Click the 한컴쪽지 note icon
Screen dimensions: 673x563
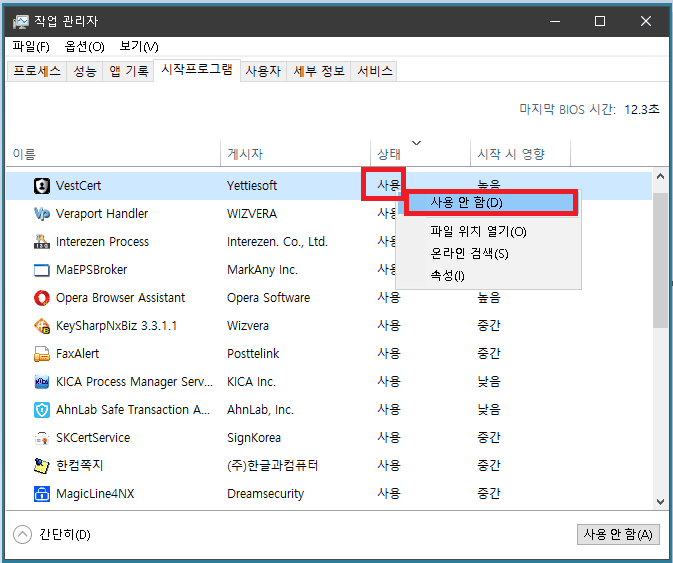pos(42,466)
